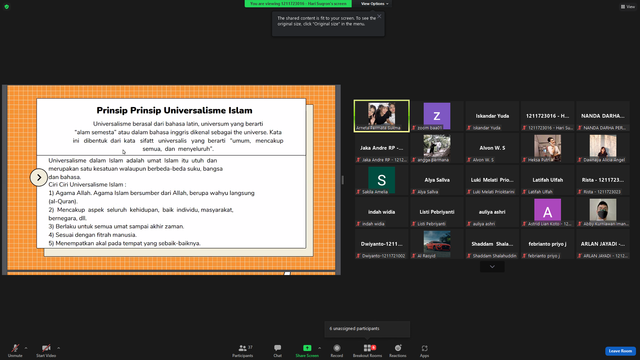Select Latifah Ulfah participant tile
640x360 pixels.
pyautogui.click(x=547, y=180)
